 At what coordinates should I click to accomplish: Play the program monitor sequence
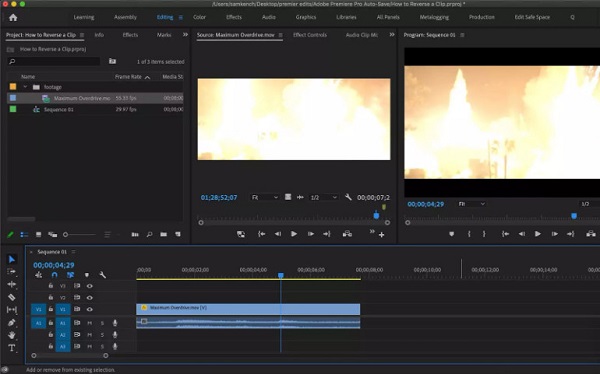click(538, 234)
